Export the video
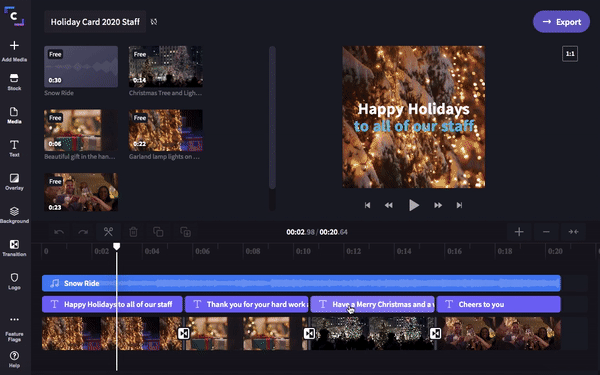The image size is (600, 375). pos(561,22)
